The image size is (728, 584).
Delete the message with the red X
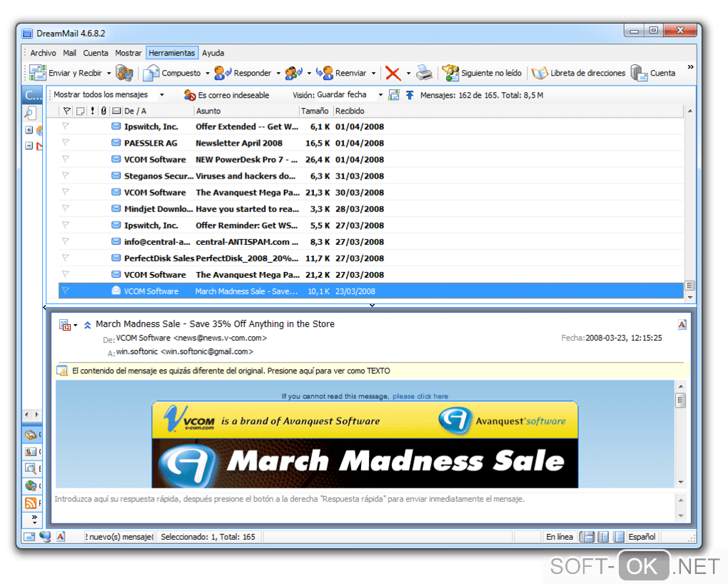point(393,73)
